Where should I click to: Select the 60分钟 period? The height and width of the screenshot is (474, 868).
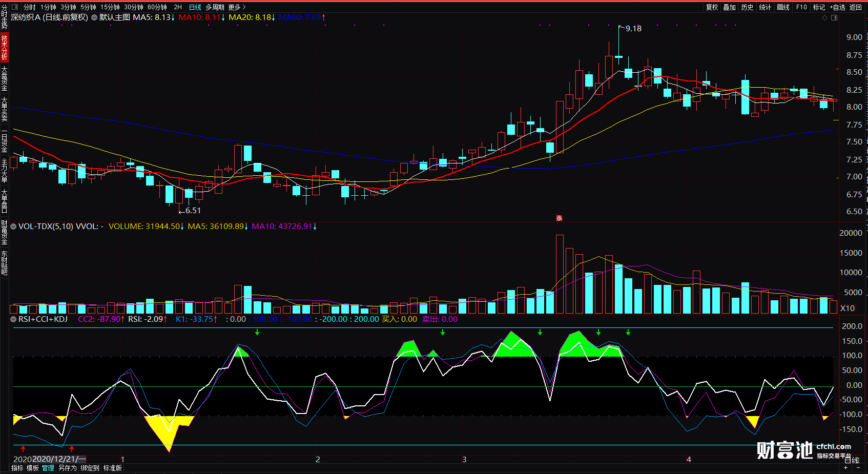(x=157, y=7)
